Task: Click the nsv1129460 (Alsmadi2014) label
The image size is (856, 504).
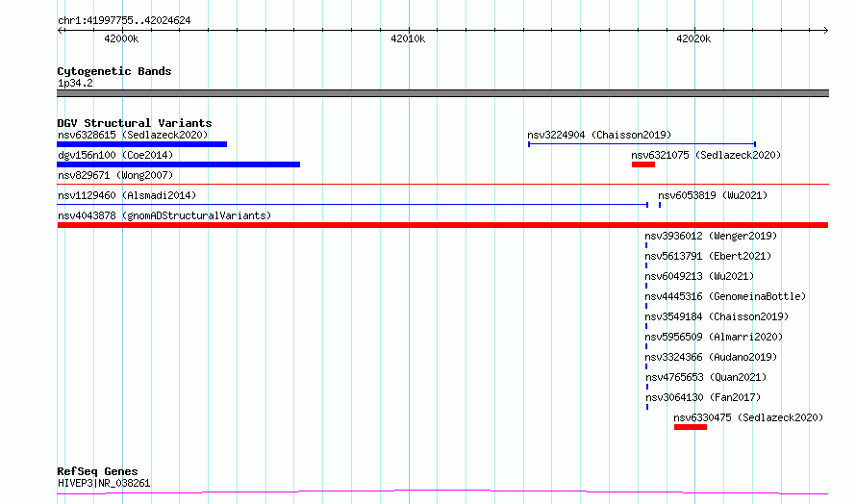Action: (127, 195)
